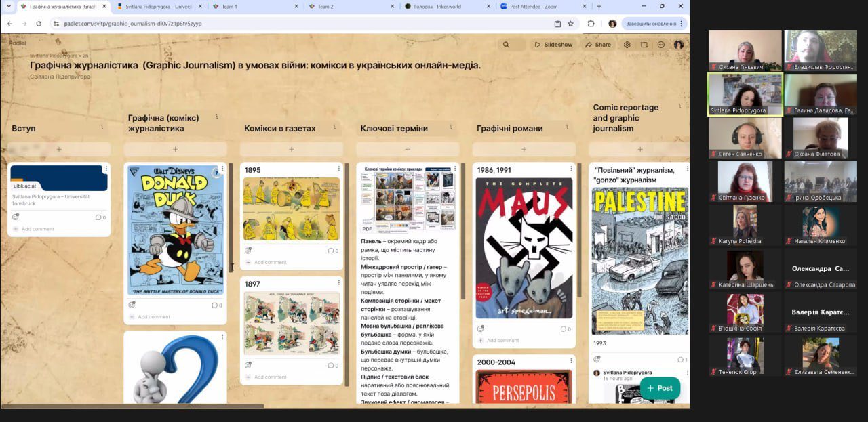Close the Team 1 tab
Screen dimensions: 868x422
point(296,6)
